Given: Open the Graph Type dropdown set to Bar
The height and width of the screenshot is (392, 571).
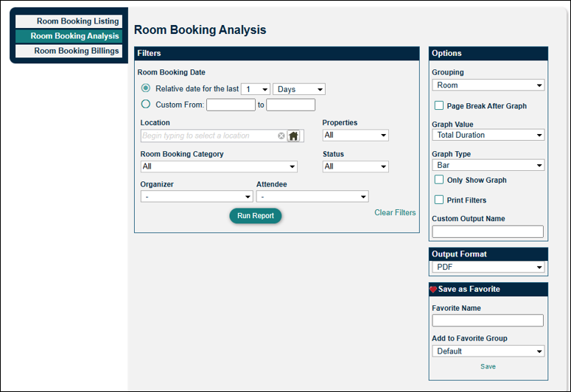Looking at the screenshot, I should click(x=488, y=165).
